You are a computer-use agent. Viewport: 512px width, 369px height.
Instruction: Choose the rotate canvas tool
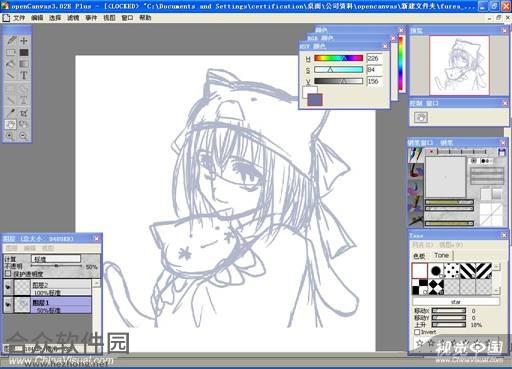coord(24,125)
